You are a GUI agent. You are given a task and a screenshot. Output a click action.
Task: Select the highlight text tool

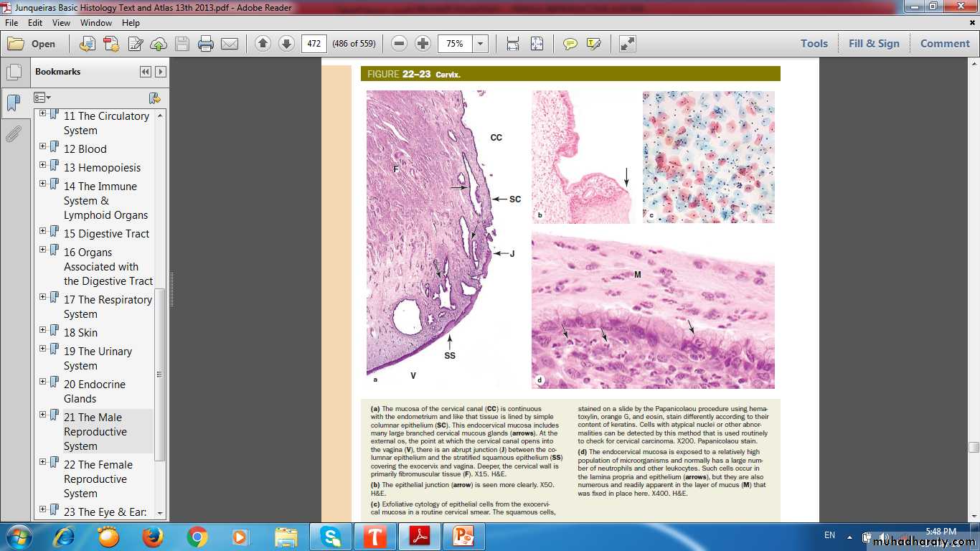point(593,44)
